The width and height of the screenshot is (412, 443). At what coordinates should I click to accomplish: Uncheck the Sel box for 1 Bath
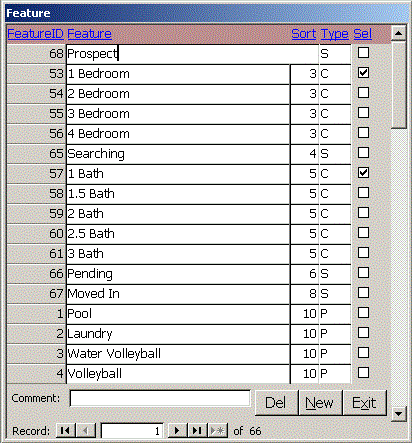pos(363,173)
